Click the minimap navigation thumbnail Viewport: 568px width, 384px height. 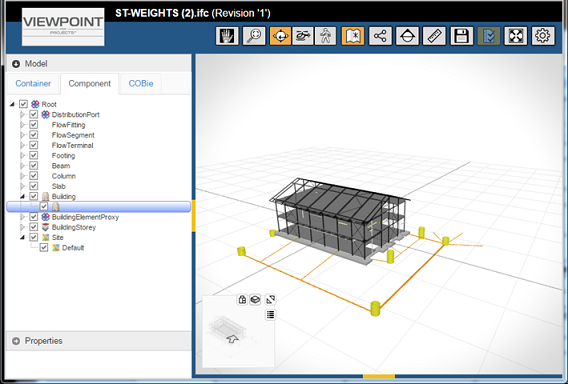click(232, 332)
